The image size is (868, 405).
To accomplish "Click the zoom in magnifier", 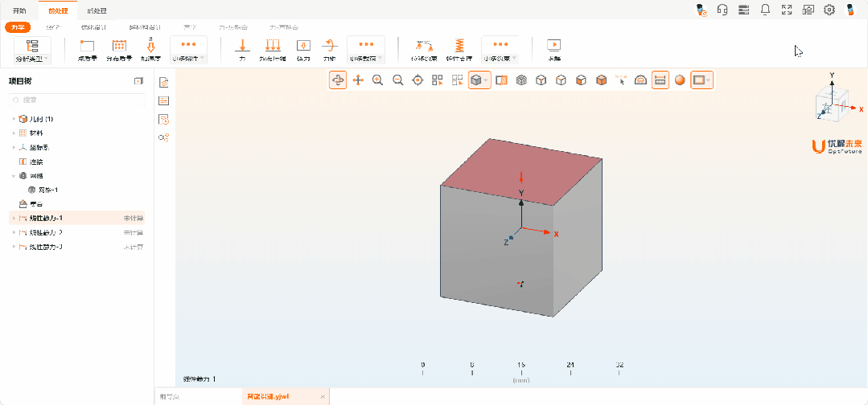I will [x=377, y=80].
